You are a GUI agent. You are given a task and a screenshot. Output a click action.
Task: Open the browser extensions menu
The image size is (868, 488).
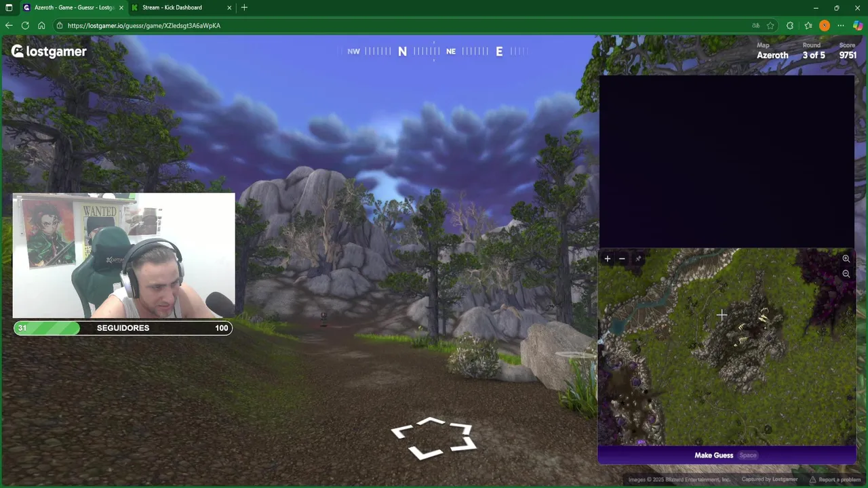coord(790,26)
